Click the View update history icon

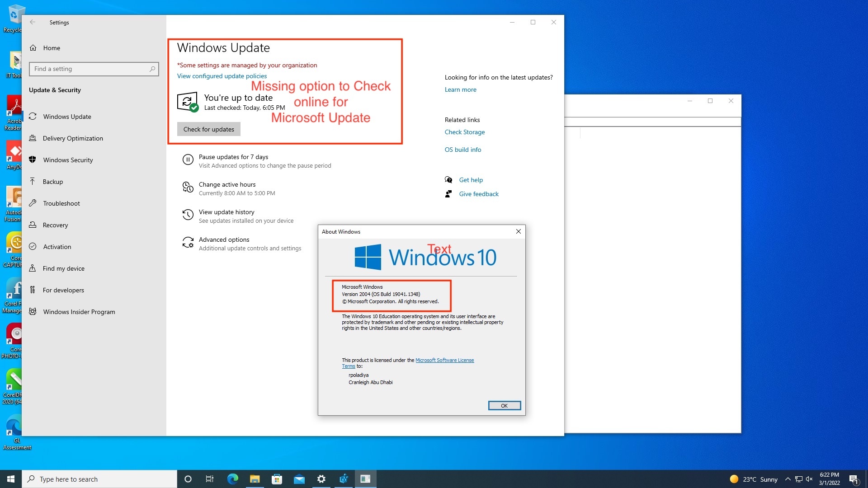[188, 215]
